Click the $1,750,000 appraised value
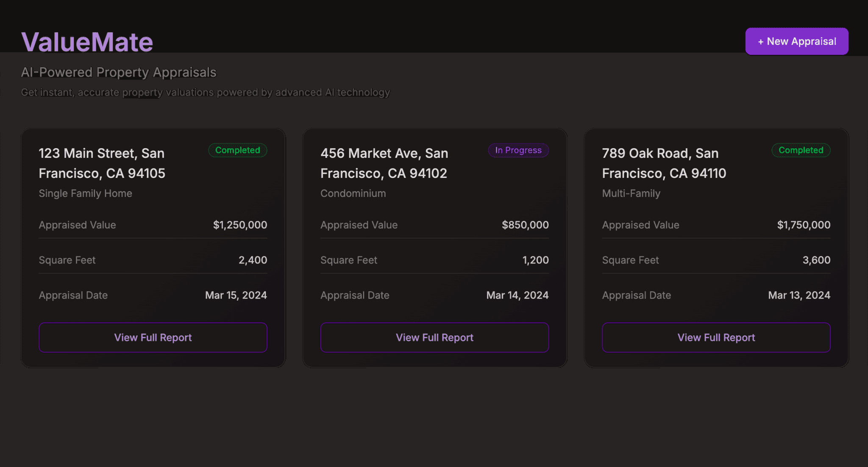The image size is (868, 467). (804, 225)
